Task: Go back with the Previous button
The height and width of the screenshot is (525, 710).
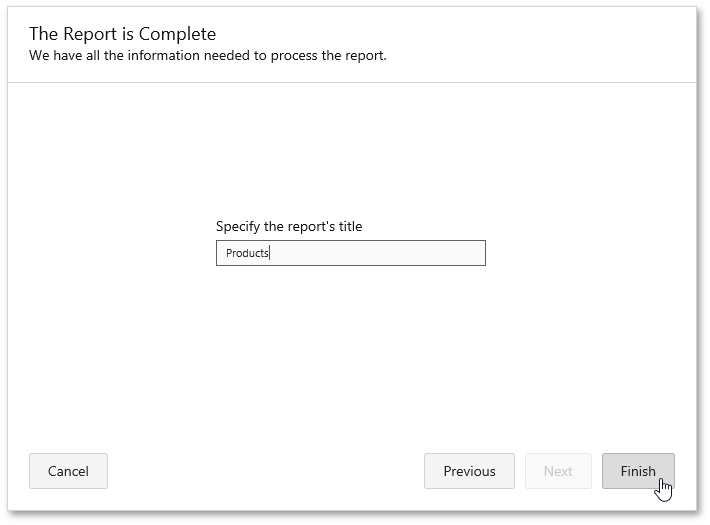Action: (469, 471)
